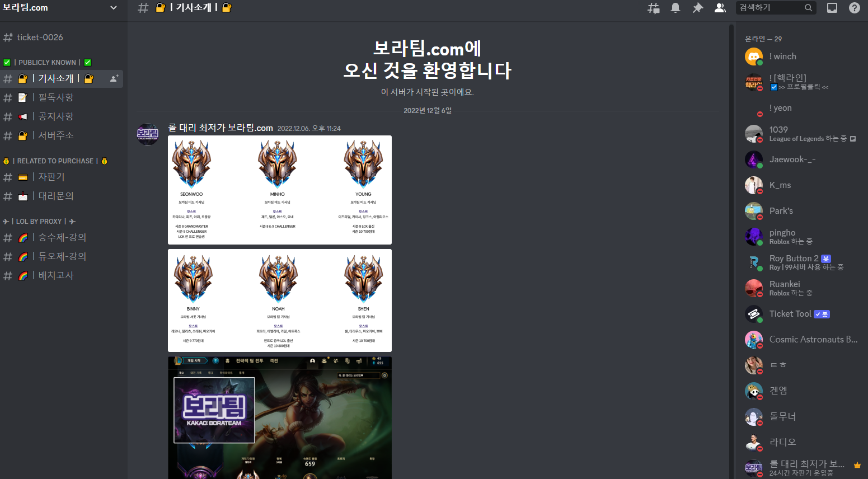This screenshot has height=479, width=868.
Task: Click the invite icon on 기사소개 channel
Action: click(114, 79)
